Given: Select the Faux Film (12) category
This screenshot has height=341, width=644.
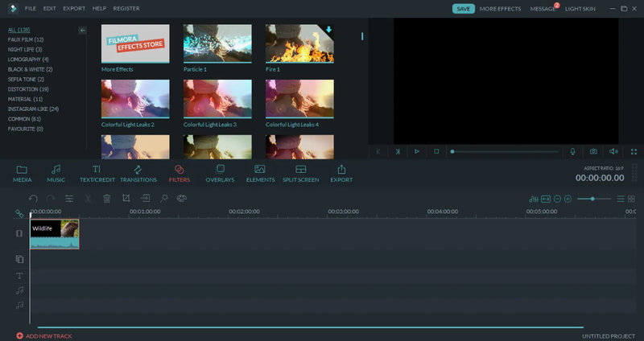Looking at the screenshot, I should [x=26, y=39].
